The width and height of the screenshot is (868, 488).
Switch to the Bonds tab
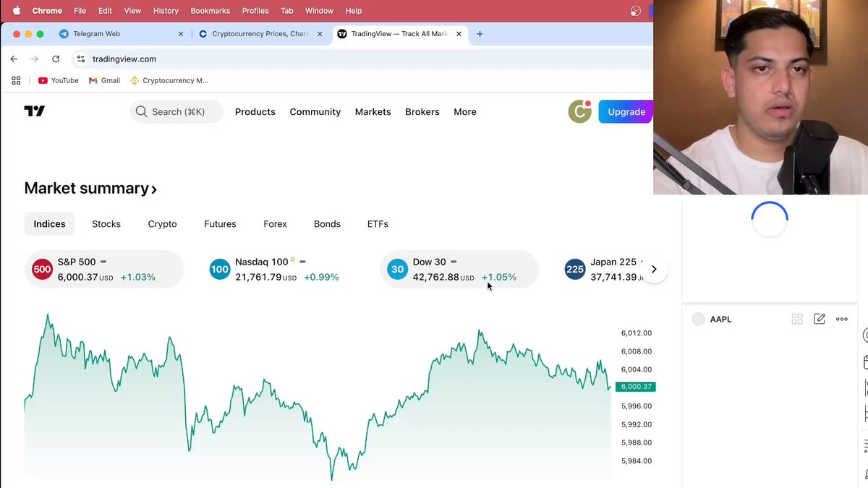(327, 224)
